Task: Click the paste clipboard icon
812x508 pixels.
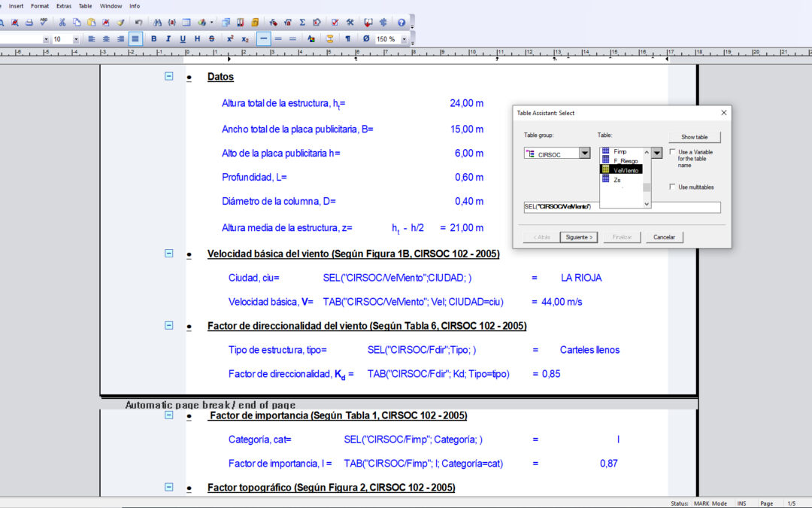Action: tap(91, 23)
